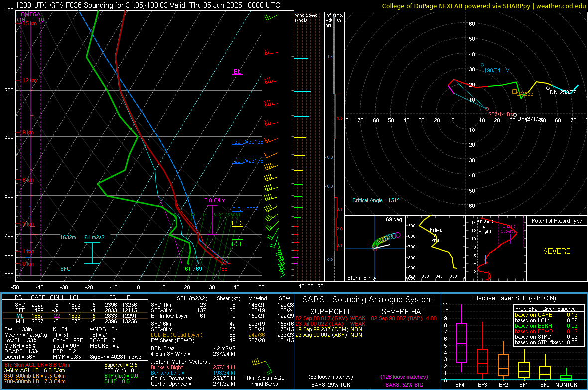Select the EFF parcel row
Image resolution: width=588 pixels, height=390 pixels.
[75, 310]
